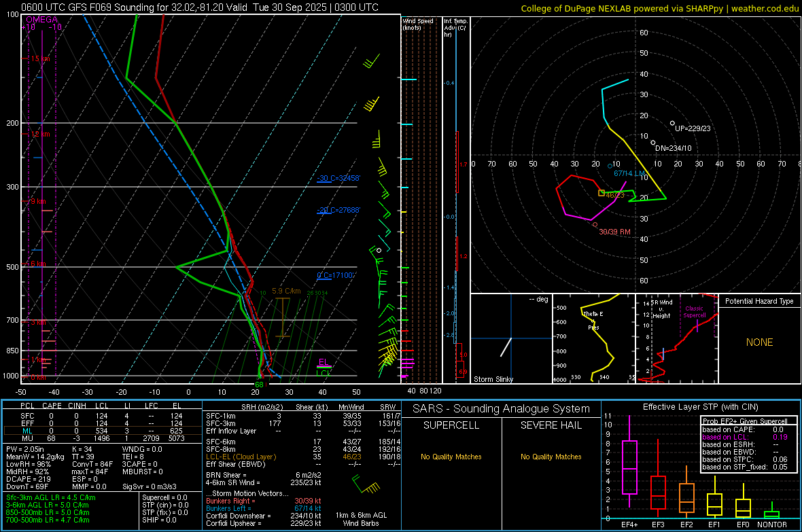The width and height of the screenshot is (802, 532).
Task: Click the ConvT = 84F value
Action: coord(92,464)
